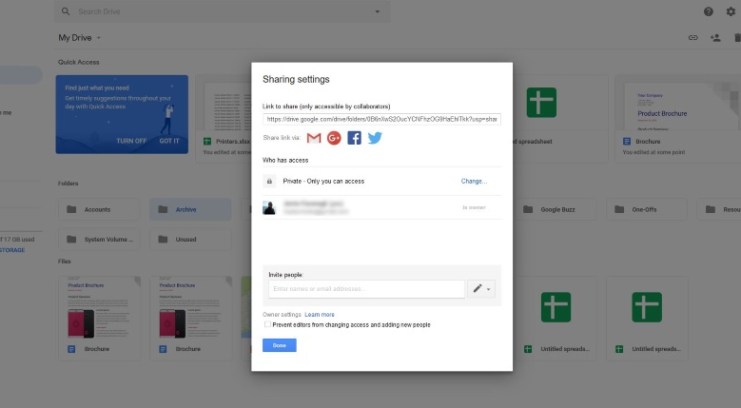
Task: Click the add-person share icon in toolbar
Action: [715, 38]
